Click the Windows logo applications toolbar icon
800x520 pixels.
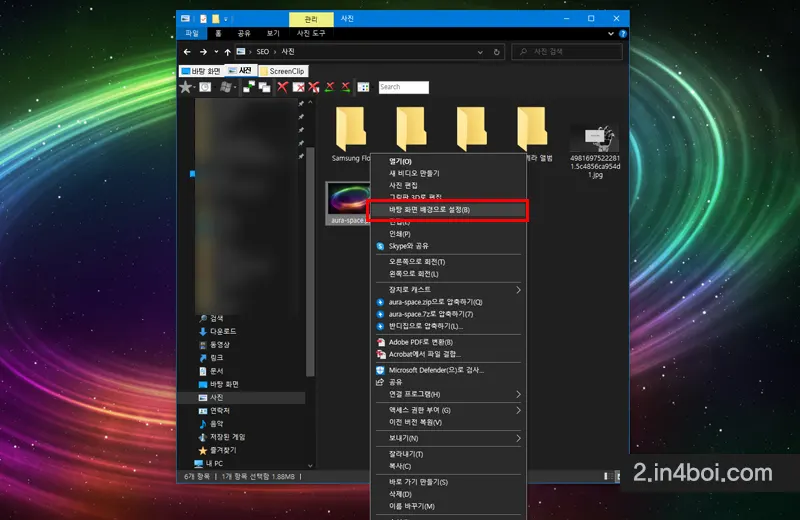pyautogui.click(x=226, y=87)
